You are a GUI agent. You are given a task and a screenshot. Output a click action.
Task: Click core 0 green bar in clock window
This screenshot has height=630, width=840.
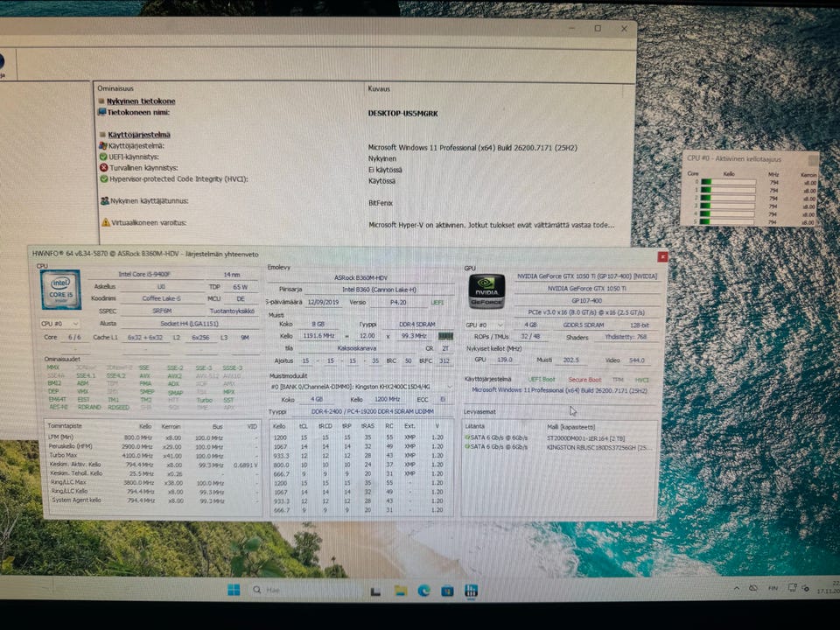[x=706, y=182]
